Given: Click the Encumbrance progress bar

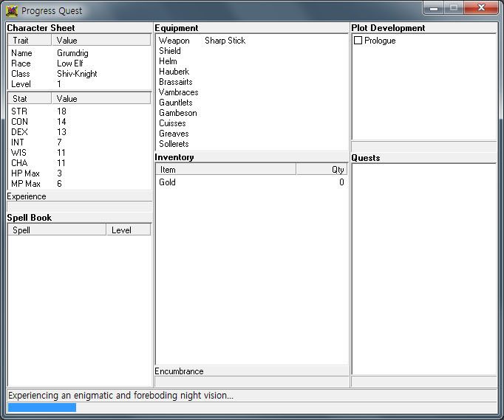Looking at the screenshot, I should pos(252,381).
